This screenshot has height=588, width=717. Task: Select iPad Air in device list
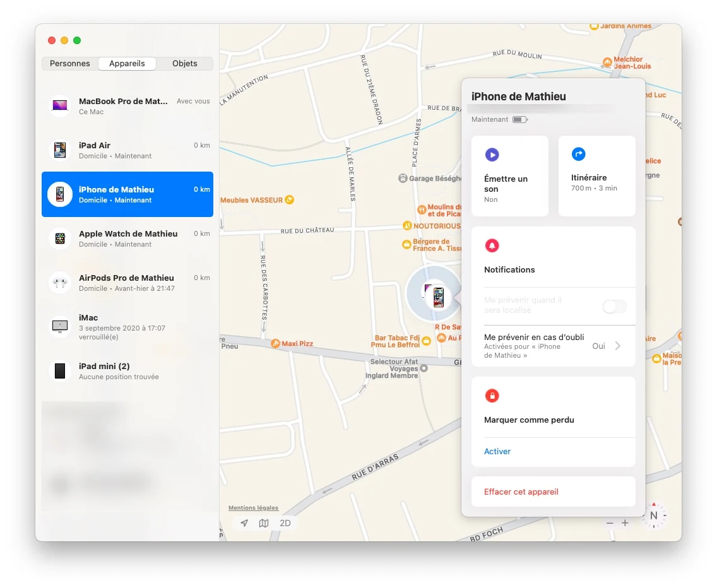click(x=127, y=150)
